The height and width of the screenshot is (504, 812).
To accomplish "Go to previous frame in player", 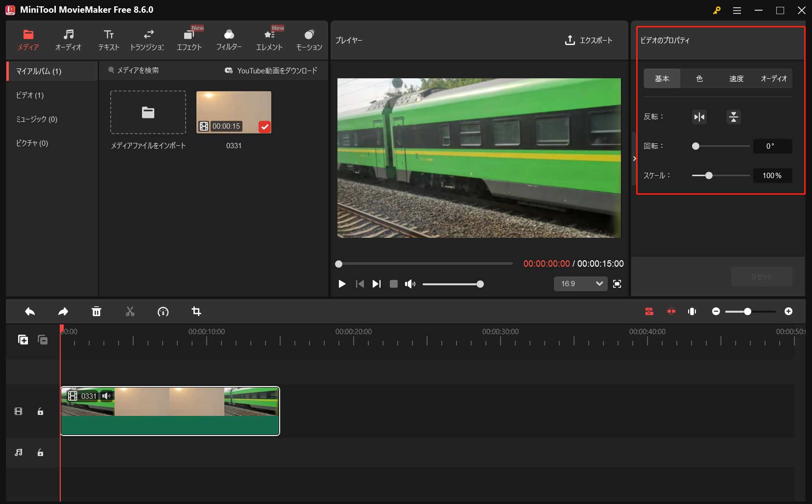I will 360,284.
